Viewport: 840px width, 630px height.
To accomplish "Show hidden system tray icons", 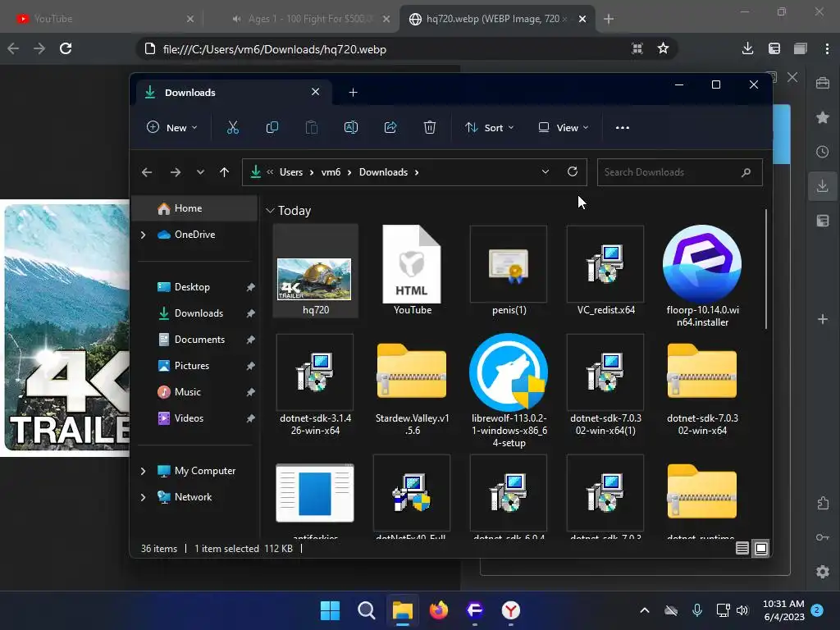I will [x=645, y=610].
